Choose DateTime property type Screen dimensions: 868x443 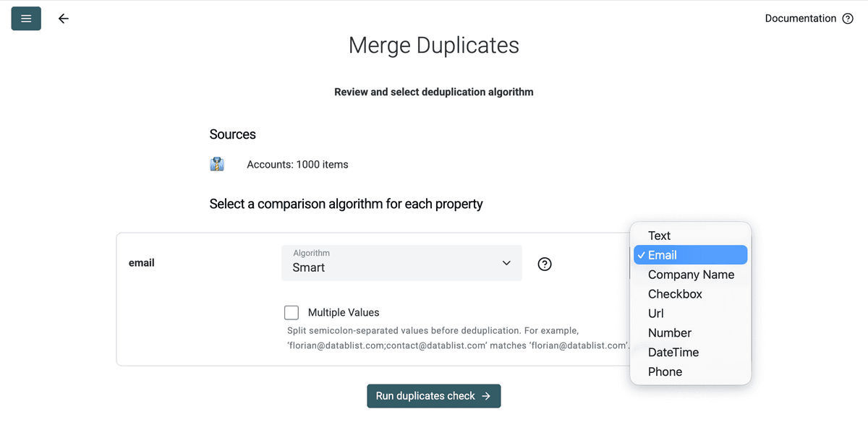click(x=690, y=353)
